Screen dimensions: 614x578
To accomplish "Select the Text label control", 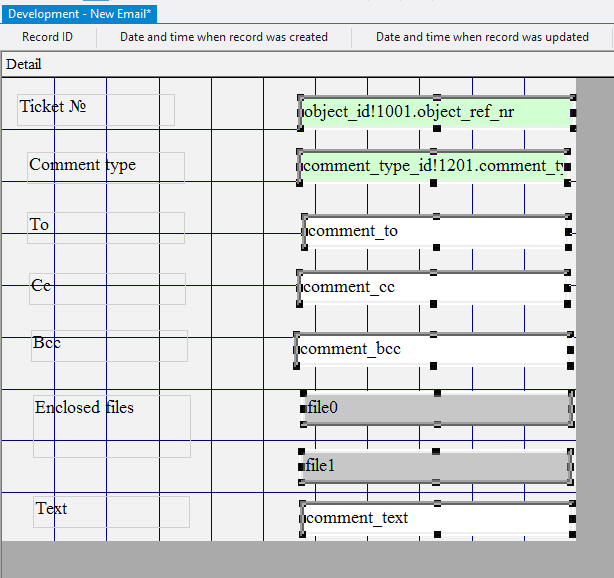I will pos(111,511).
